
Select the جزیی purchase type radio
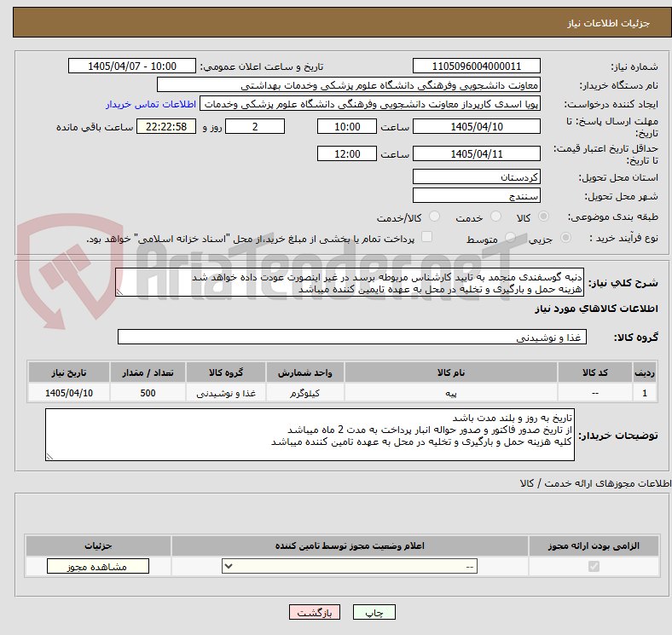coord(565,237)
